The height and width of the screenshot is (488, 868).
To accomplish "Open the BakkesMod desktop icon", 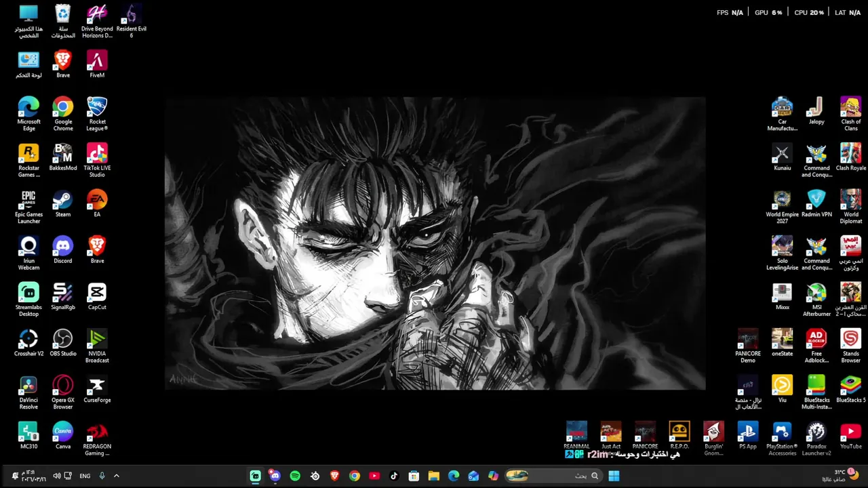I will (x=63, y=157).
